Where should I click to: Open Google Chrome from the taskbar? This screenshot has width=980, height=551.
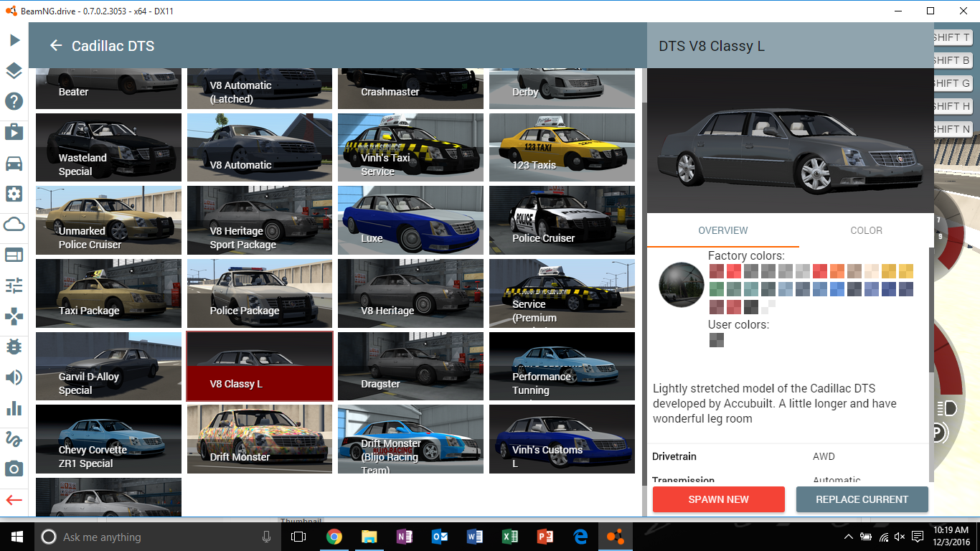pyautogui.click(x=334, y=537)
